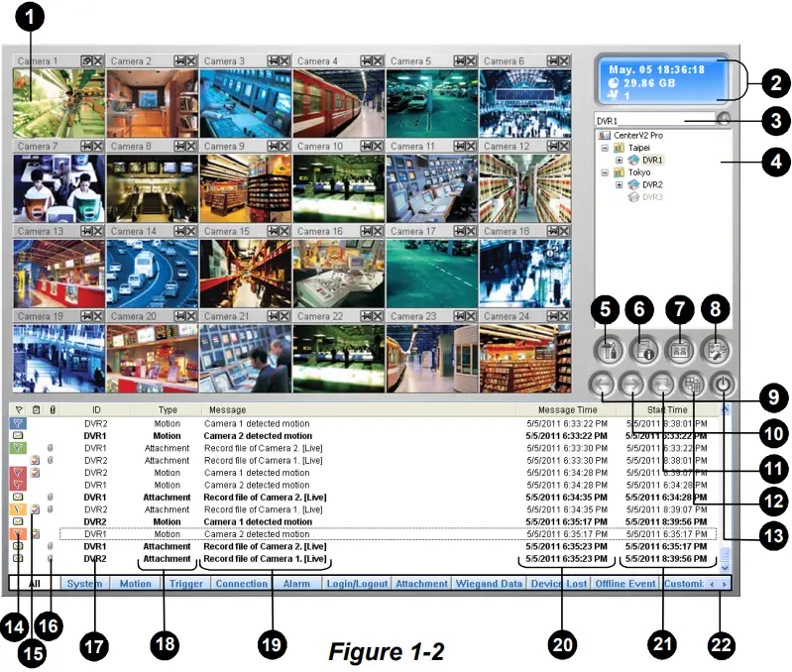Viewport: 792px width, 672px height.
Task: Switch to the Connection tab
Action: 242,584
